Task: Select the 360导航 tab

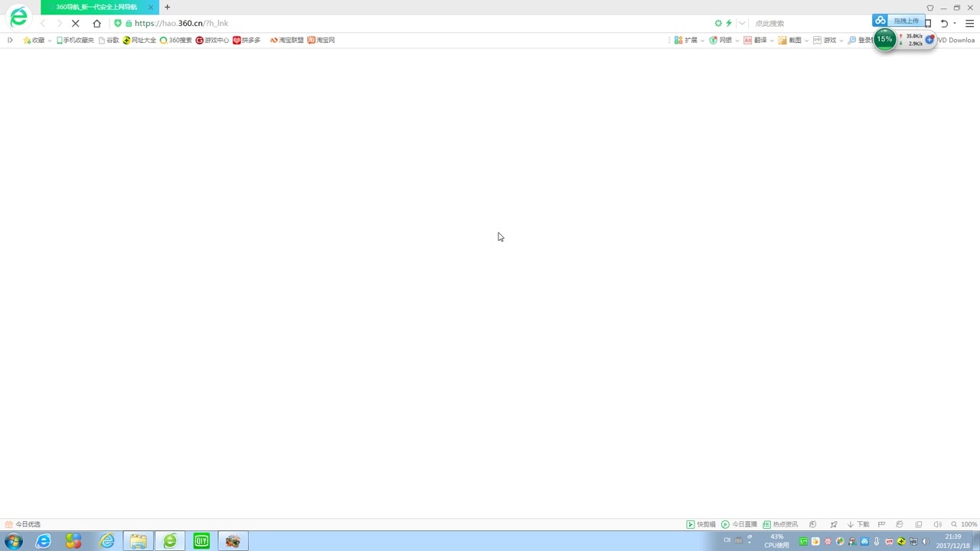Action: point(100,8)
